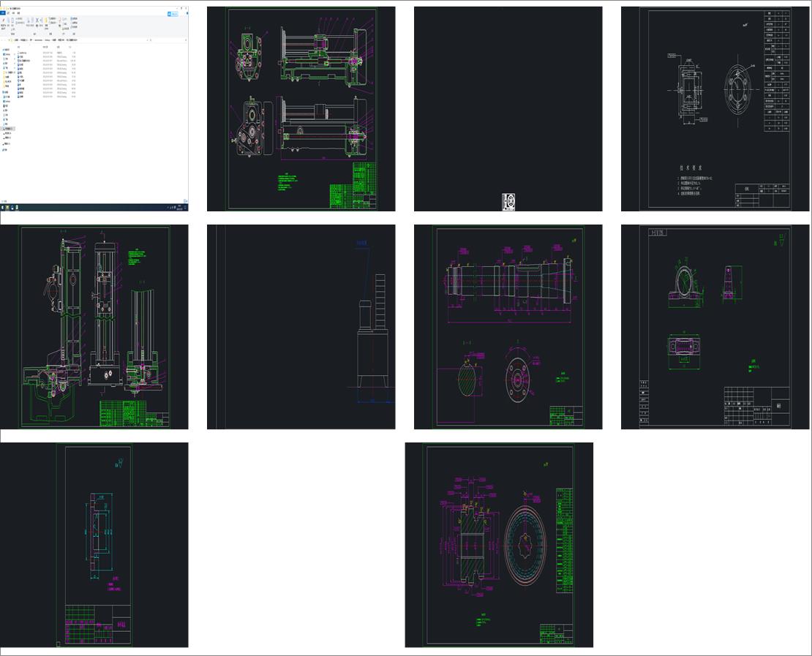Open the narrow rectangular plate part drawing thumbnail
812x656 pixels.
tap(94, 545)
